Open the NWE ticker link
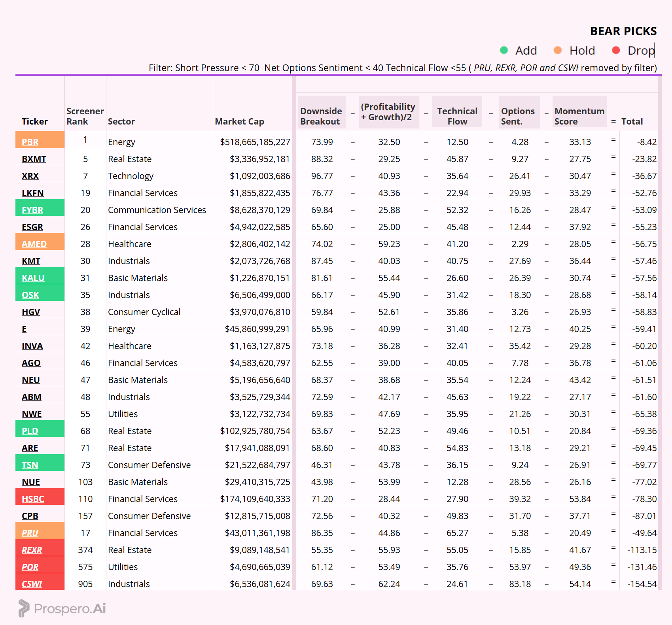The height and width of the screenshot is (625, 672). point(32,414)
